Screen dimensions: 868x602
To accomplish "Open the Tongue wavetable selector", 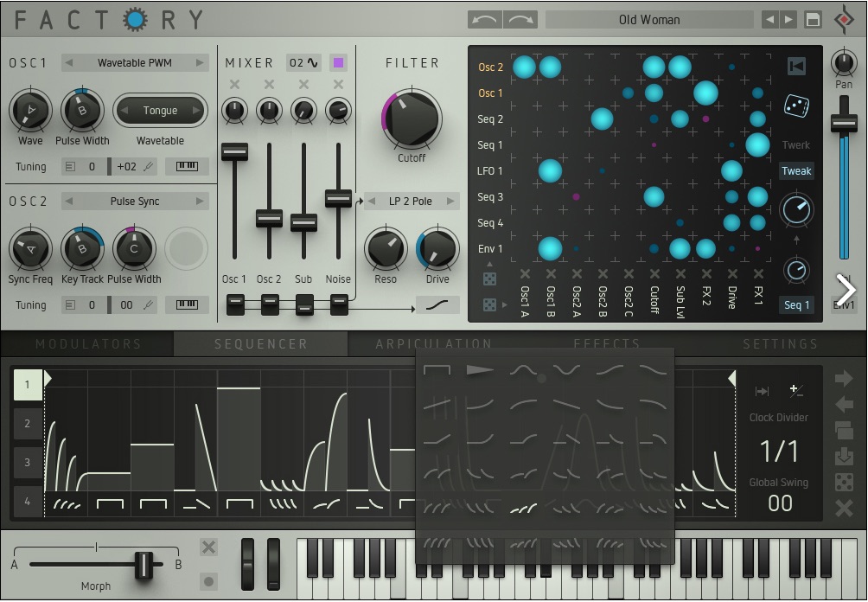I will (x=160, y=110).
